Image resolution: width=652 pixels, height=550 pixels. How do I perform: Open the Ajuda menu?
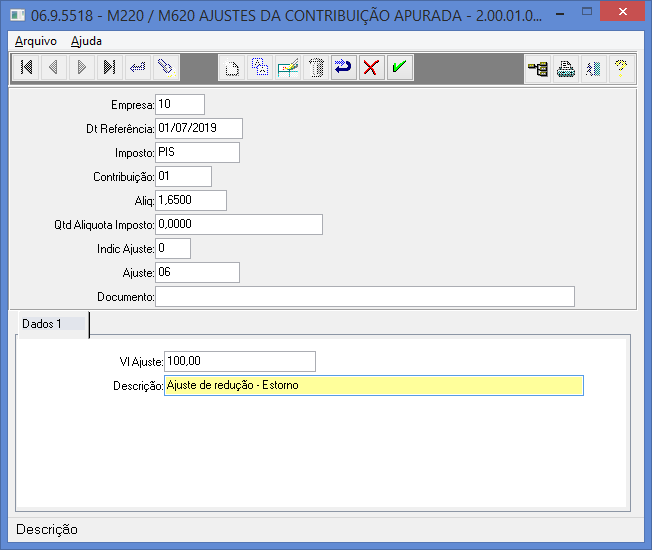click(86, 41)
